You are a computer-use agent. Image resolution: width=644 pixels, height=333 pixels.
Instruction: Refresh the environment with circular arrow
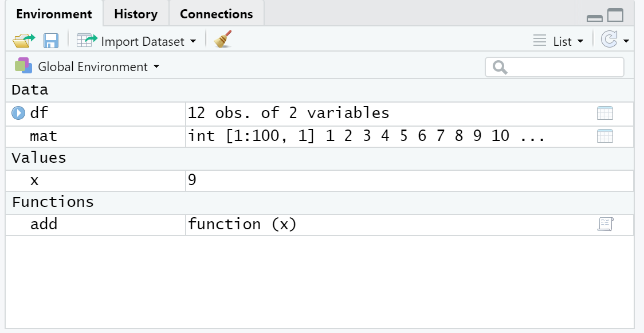[609, 40]
